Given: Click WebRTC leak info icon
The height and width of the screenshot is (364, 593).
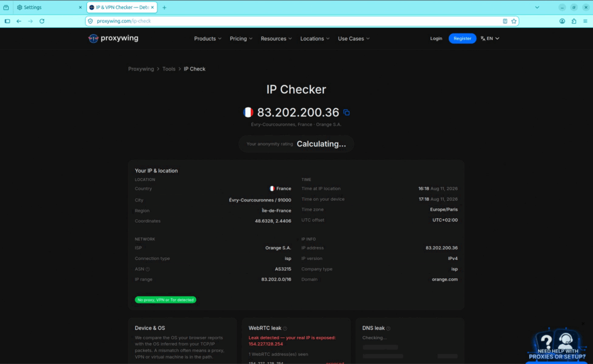Looking at the screenshot, I should point(285,329).
